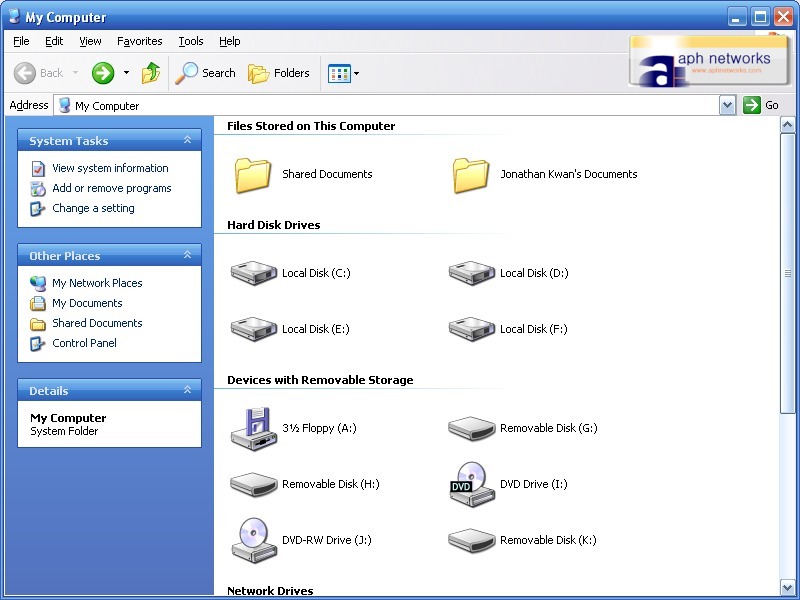Open the Shared Documents folder icon
This screenshot has height=600, width=800.
[x=253, y=174]
